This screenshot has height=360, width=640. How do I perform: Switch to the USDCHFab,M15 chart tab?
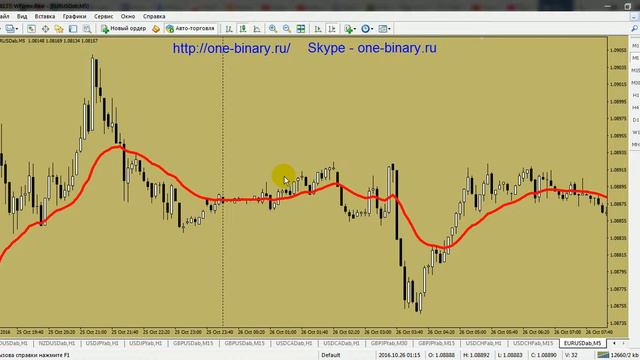pyautogui.click(x=533, y=343)
